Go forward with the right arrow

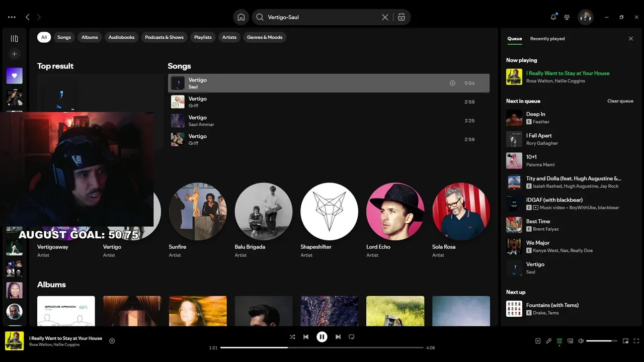39,17
